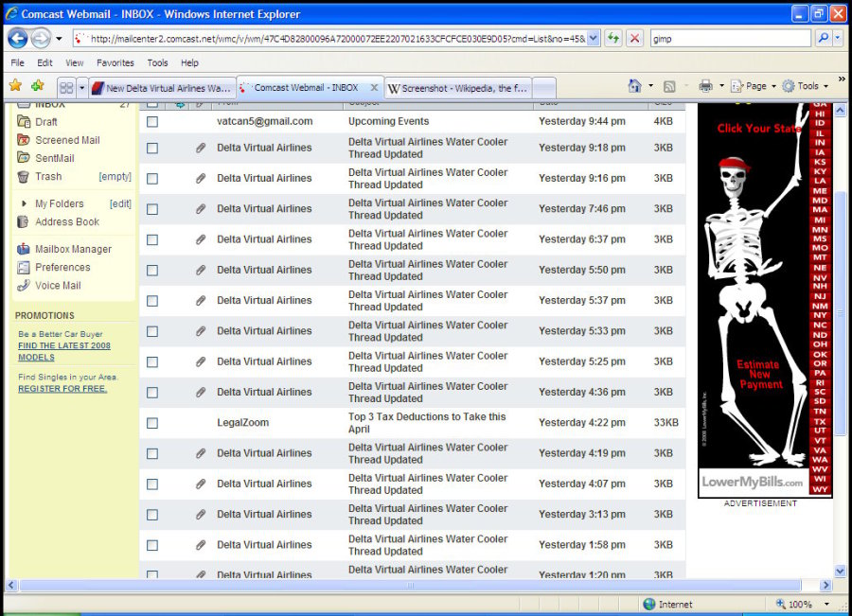This screenshot has width=852, height=616.
Task: Click the attachment paperclip on the 4:19 pm email
Action: click(x=201, y=453)
